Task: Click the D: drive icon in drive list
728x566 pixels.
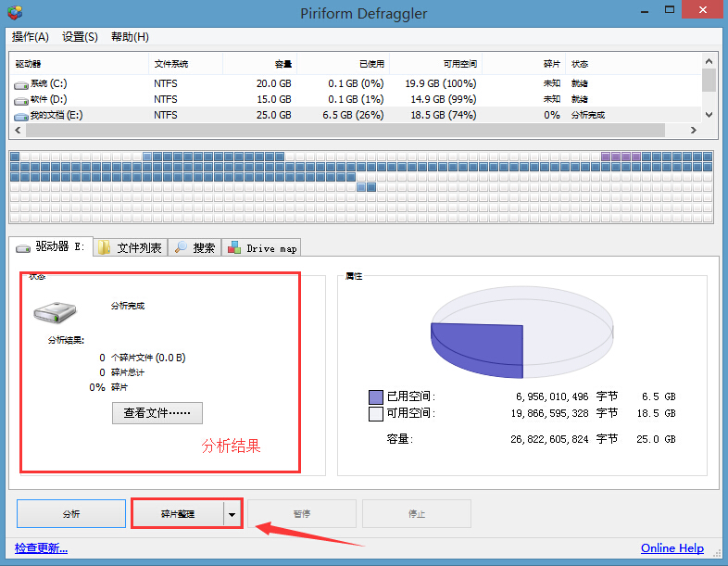Action: (21, 101)
